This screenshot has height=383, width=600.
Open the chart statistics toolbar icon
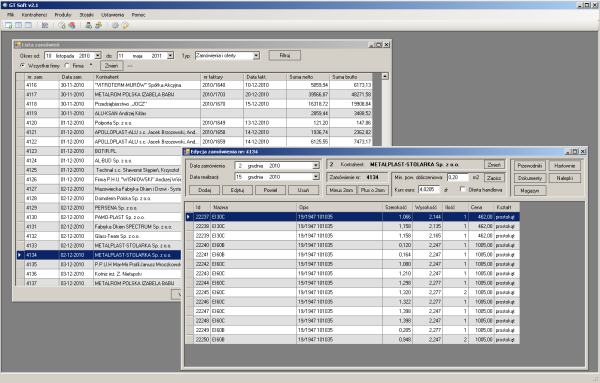click(45, 25)
